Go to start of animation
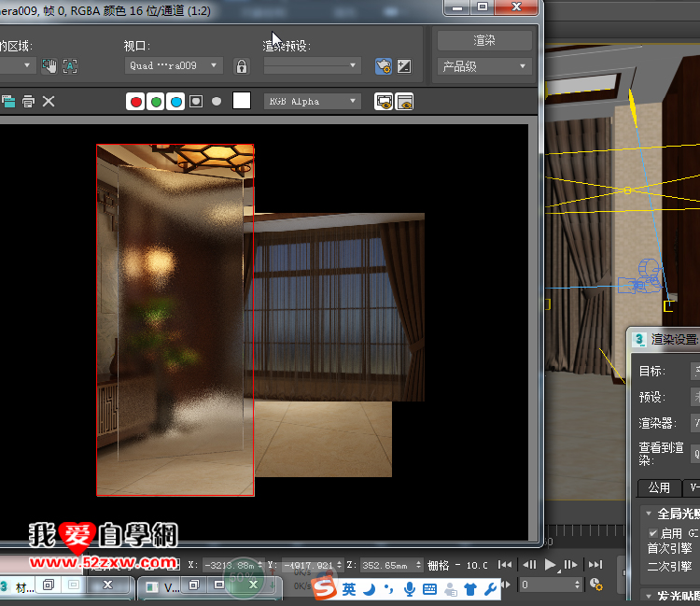The height and width of the screenshot is (606, 700). click(505, 565)
